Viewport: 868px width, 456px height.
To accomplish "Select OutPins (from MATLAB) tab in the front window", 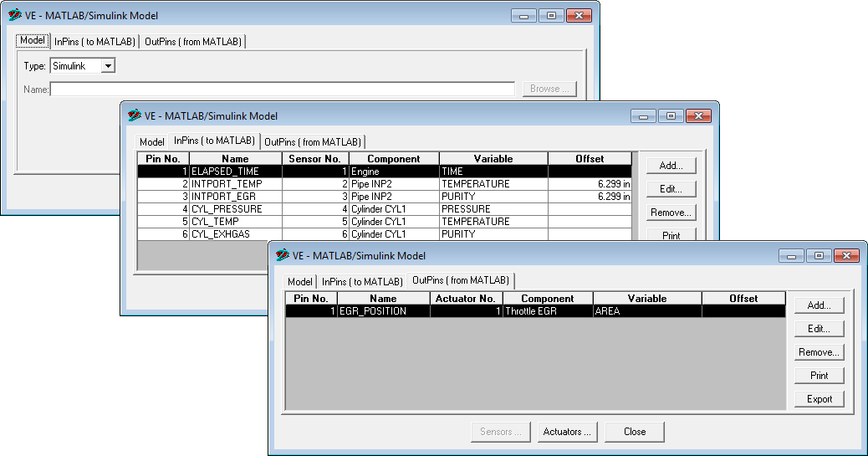I will [461, 280].
